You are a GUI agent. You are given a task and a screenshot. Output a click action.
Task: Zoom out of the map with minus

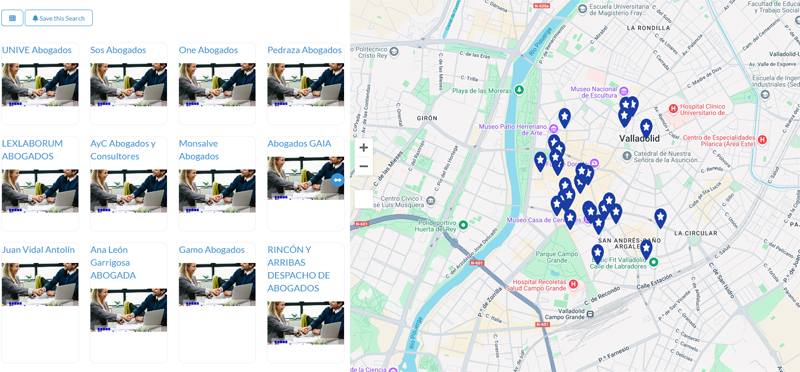click(x=364, y=166)
